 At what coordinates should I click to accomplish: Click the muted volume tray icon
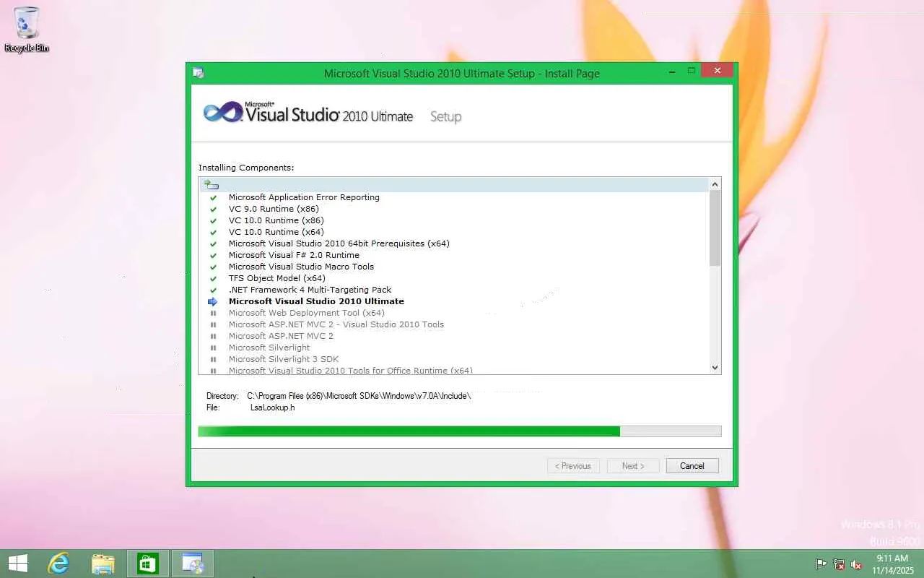click(x=856, y=564)
